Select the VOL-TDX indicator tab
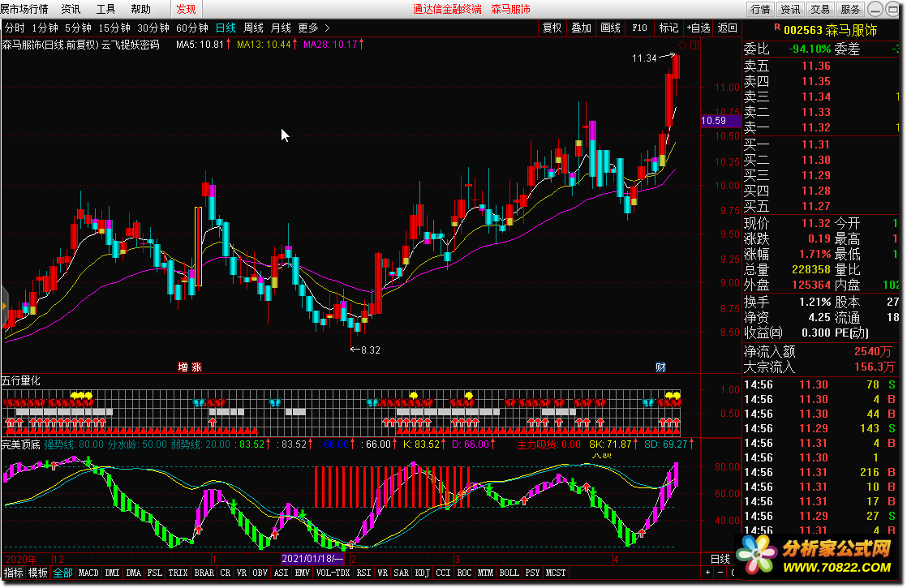This screenshot has height=588, width=907. coord(333,573)
